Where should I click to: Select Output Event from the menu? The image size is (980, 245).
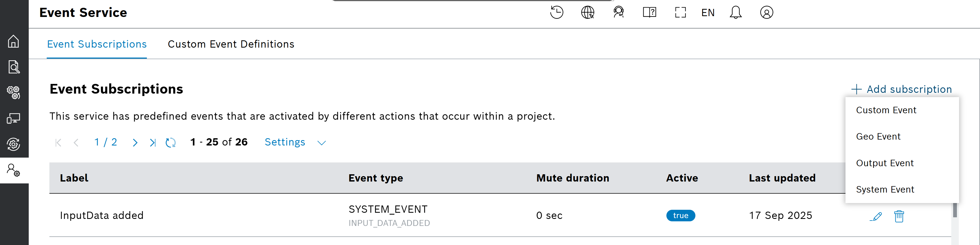(x=884, y=163)
